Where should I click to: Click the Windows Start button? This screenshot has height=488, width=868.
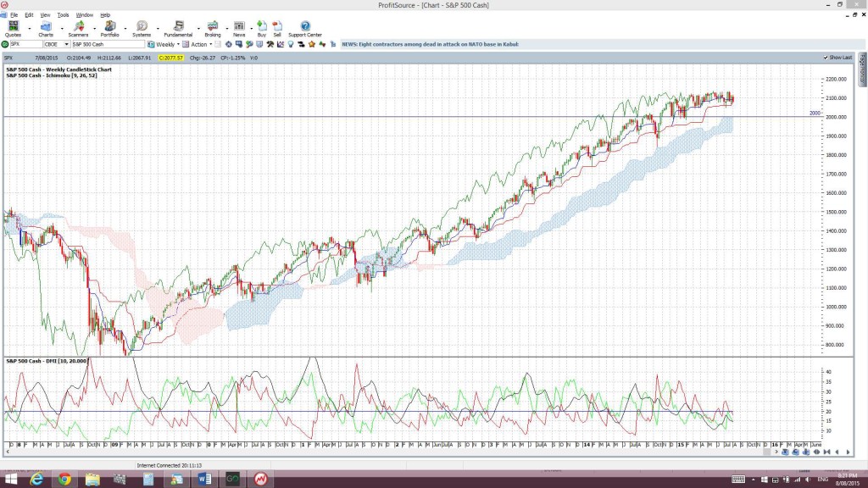pyautogui.click(x=11, y=479)
